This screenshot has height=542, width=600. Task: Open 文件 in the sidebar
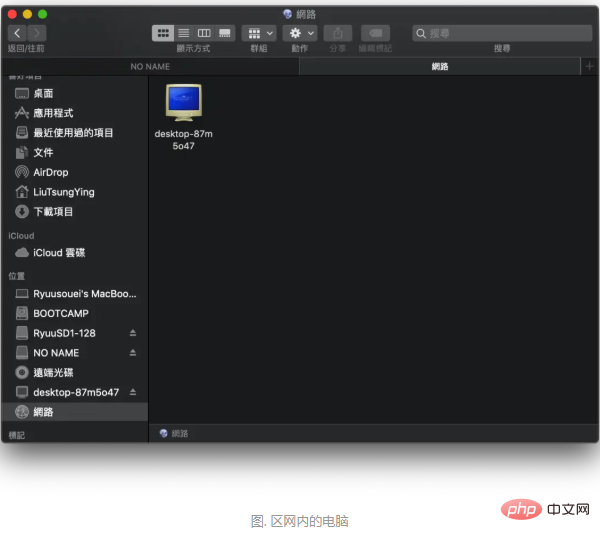(75, 152)
